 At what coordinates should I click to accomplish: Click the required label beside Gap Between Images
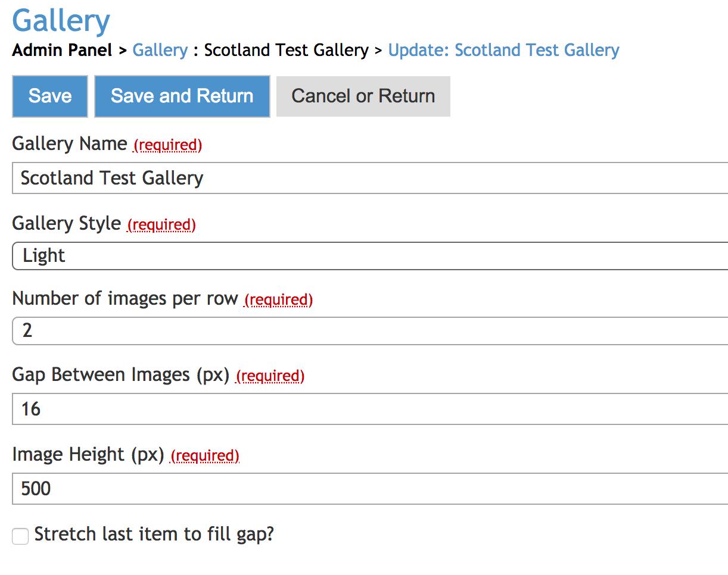tap(269, 376)
